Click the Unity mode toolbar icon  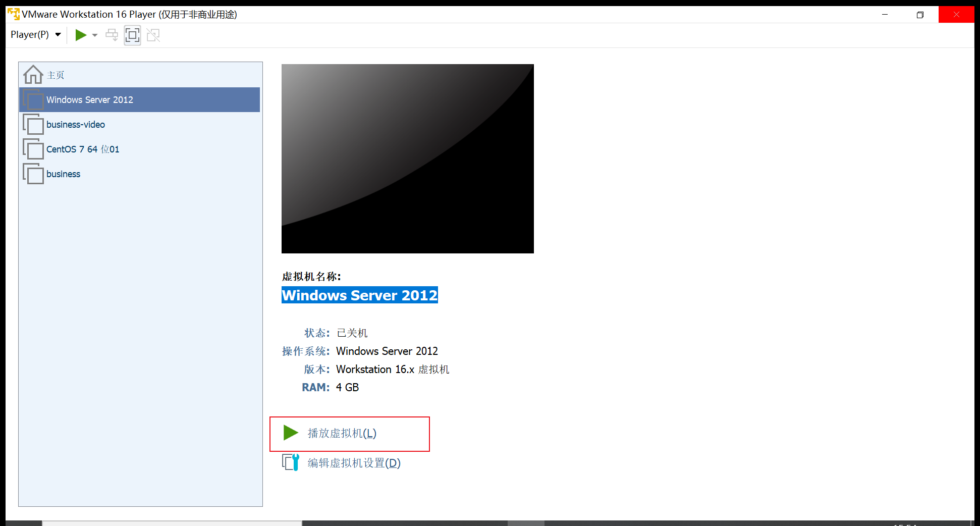[x=153, y=35]
